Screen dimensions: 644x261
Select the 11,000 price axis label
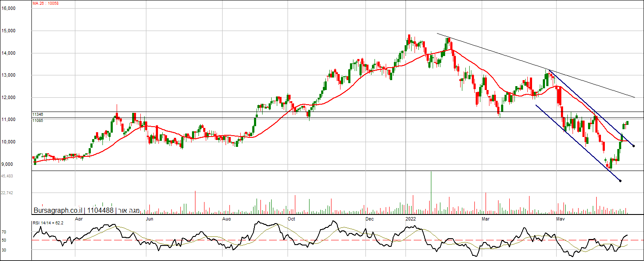[x=8, y=120]
